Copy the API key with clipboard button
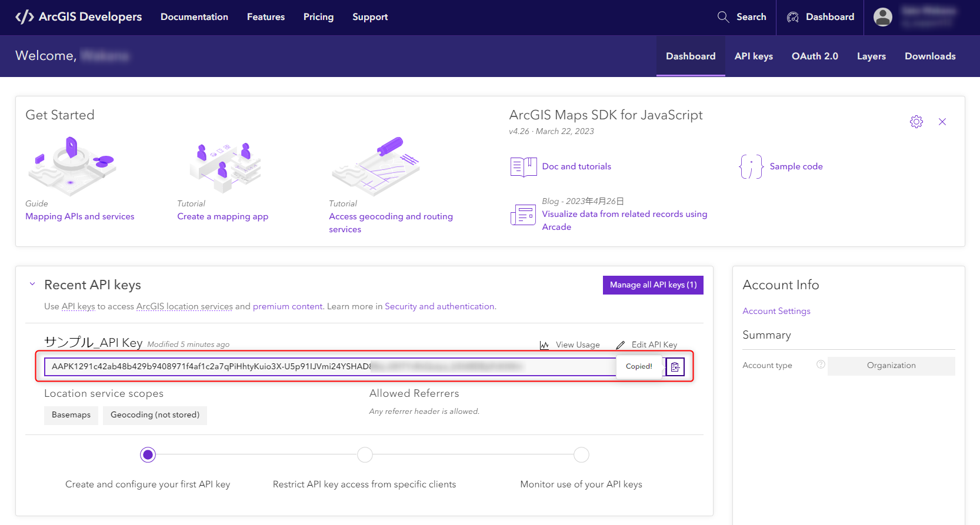 pos(675,367)
